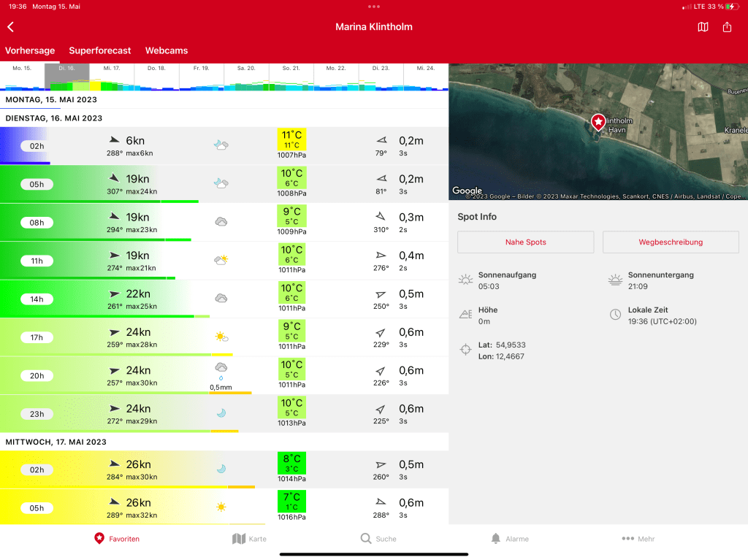Open Mehr menu in bottom navigation
Viewport: 748px width, 560px height.
tap(638, 539)
